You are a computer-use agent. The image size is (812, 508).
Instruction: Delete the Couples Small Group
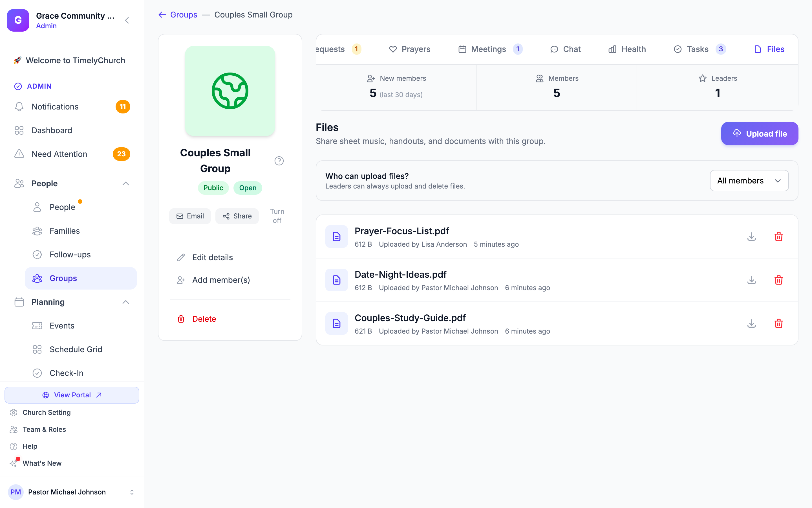tap(230, 319)
